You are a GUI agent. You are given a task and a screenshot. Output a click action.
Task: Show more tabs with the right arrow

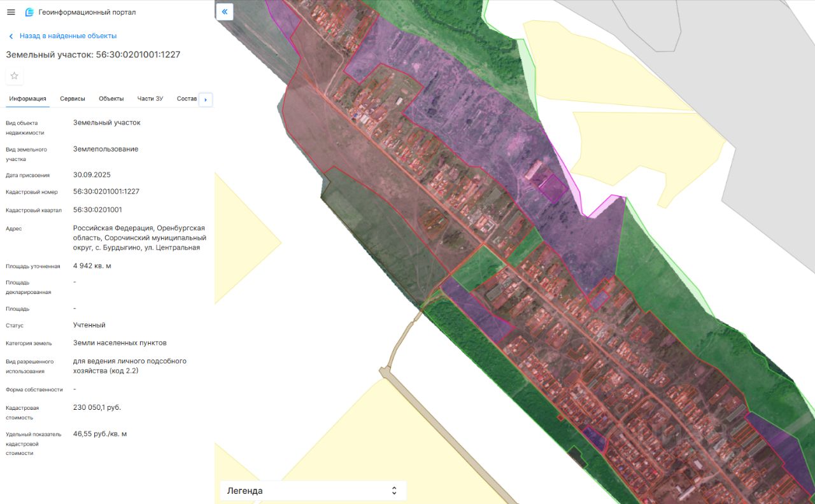(x=206, y=99)
